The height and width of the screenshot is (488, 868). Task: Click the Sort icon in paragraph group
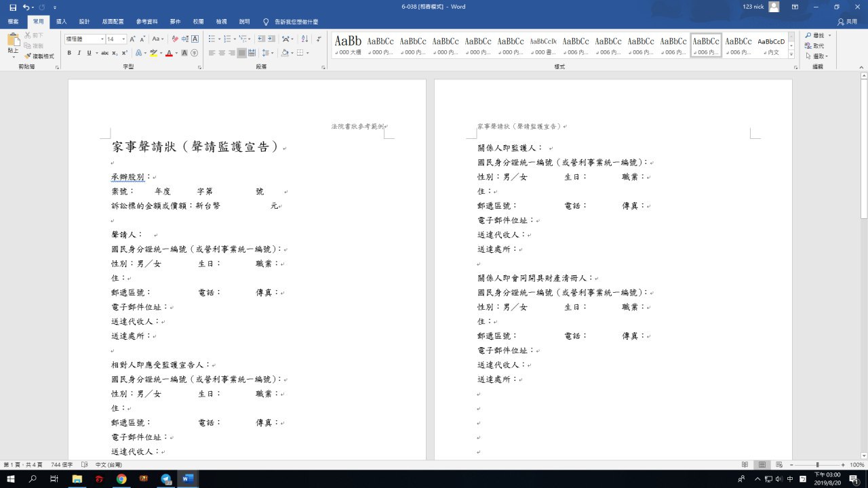point(304,39)
